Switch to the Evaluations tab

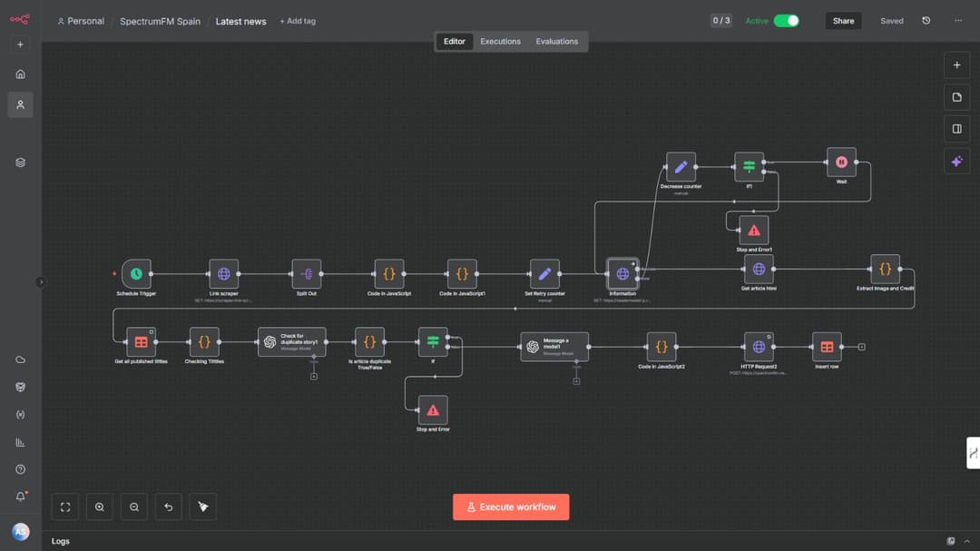coord(556,42)
